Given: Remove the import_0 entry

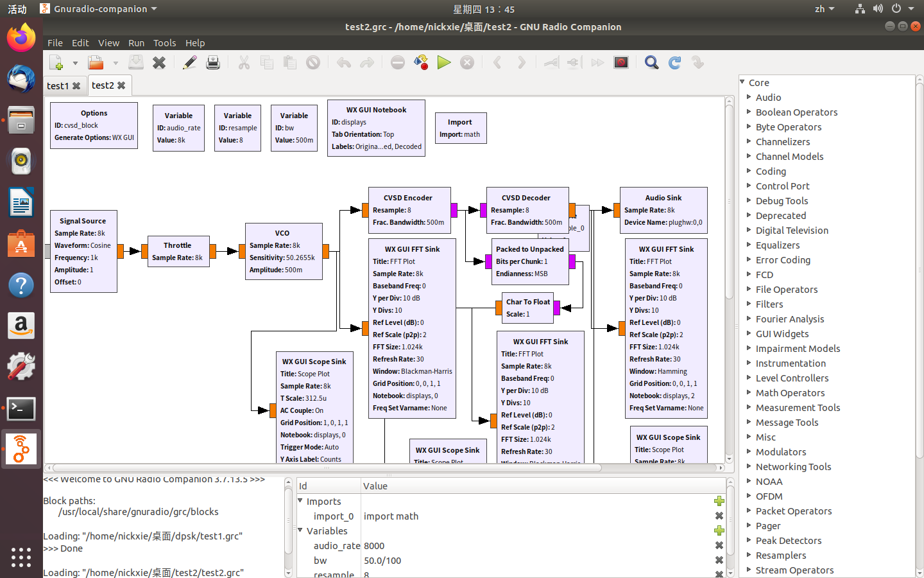Looking at the screenshot, I should (x=719, y=516).
